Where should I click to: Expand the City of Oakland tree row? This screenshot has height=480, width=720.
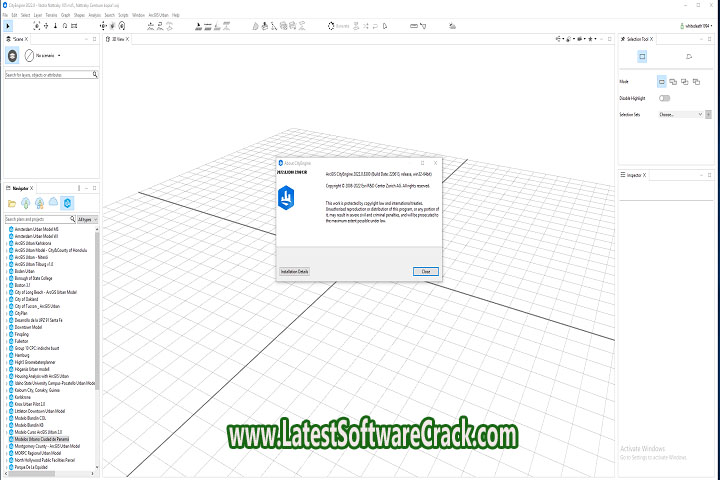click(6, 299)
